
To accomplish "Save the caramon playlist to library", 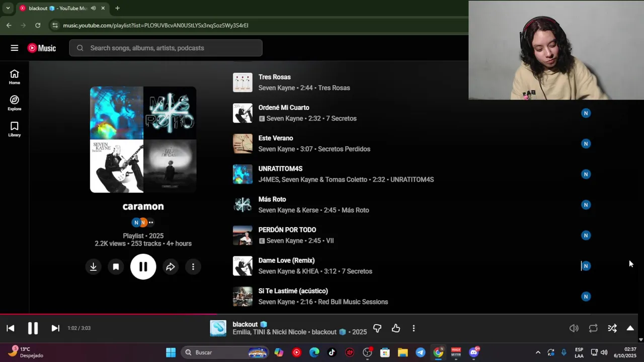I will 116,267.
